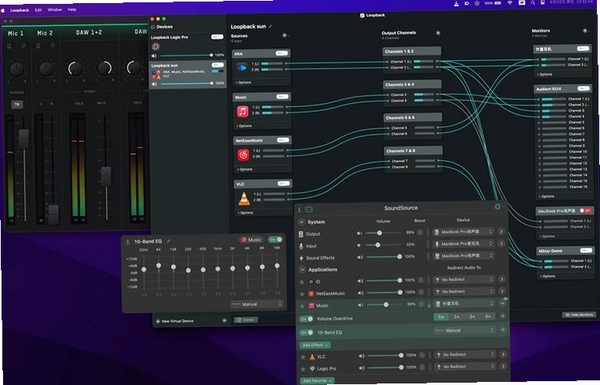
Task: Open the SoundSource settings gear
Action: point(497,207)
